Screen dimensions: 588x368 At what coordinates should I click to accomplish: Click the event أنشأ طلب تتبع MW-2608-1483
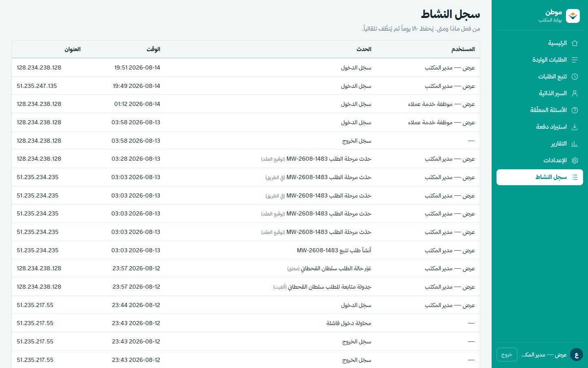click(334, 250)
